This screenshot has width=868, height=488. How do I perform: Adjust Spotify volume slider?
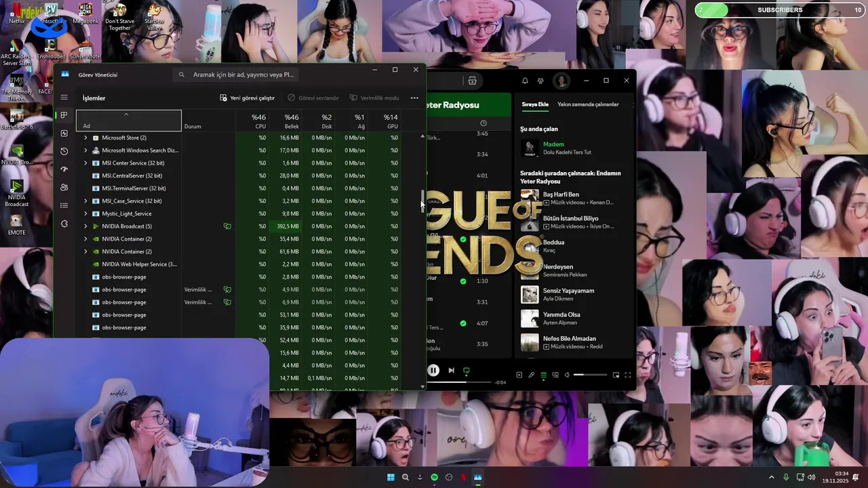[590, 375]
